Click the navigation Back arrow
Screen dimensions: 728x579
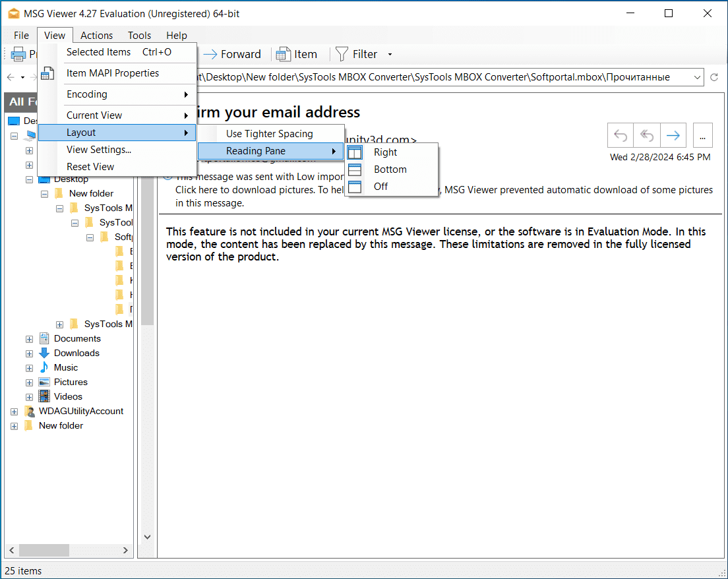[11, 78]
